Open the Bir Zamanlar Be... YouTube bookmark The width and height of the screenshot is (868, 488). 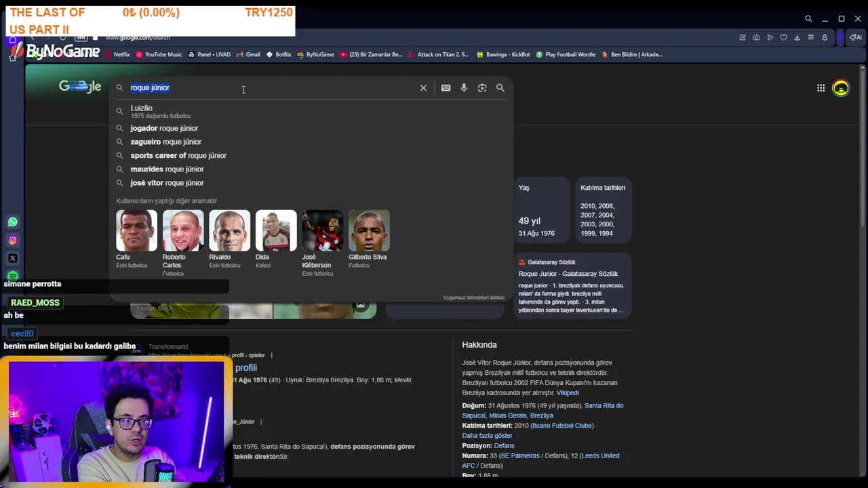pos(371,54)
